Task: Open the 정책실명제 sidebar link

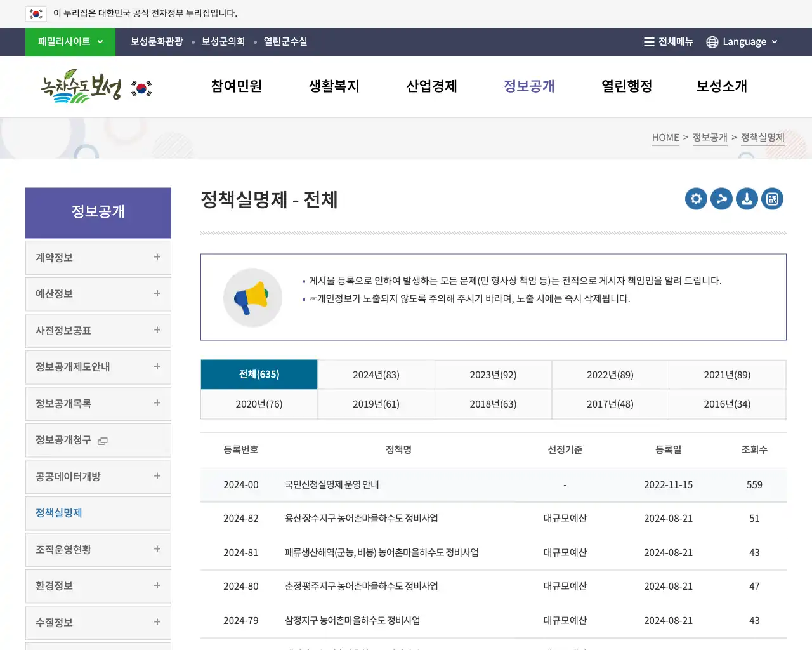Action: click(x=98, y=513)
